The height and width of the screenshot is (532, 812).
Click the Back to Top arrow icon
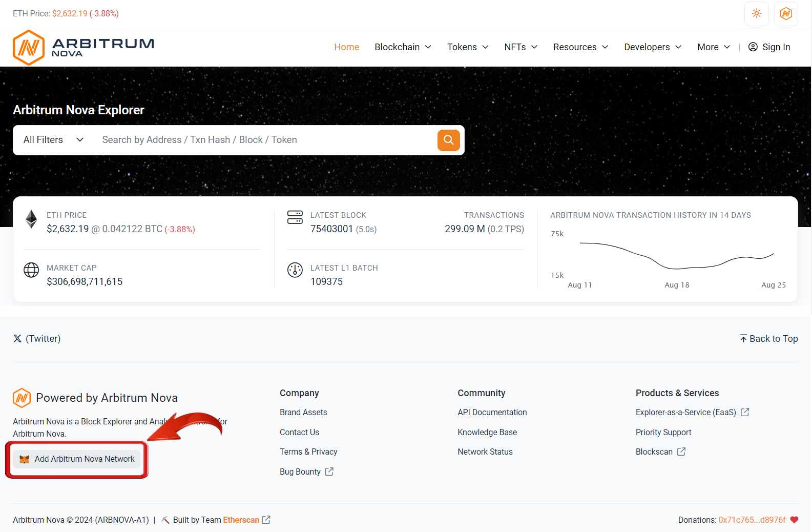point(743,338)
